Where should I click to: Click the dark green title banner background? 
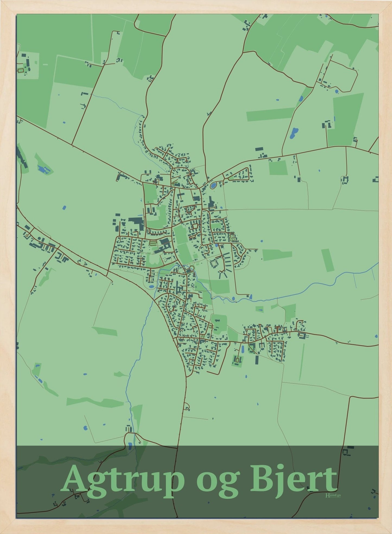[x=197, y=482]
